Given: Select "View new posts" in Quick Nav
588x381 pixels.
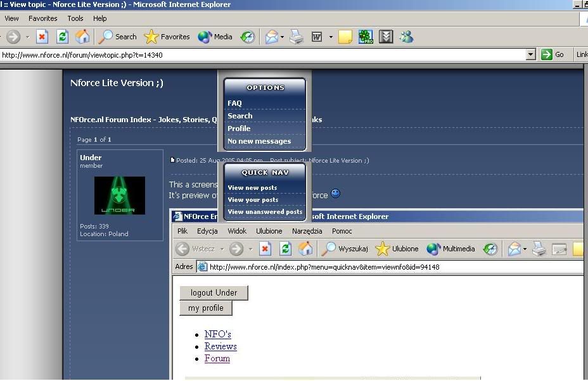Looking at the screenshot, I should [252, 188].
